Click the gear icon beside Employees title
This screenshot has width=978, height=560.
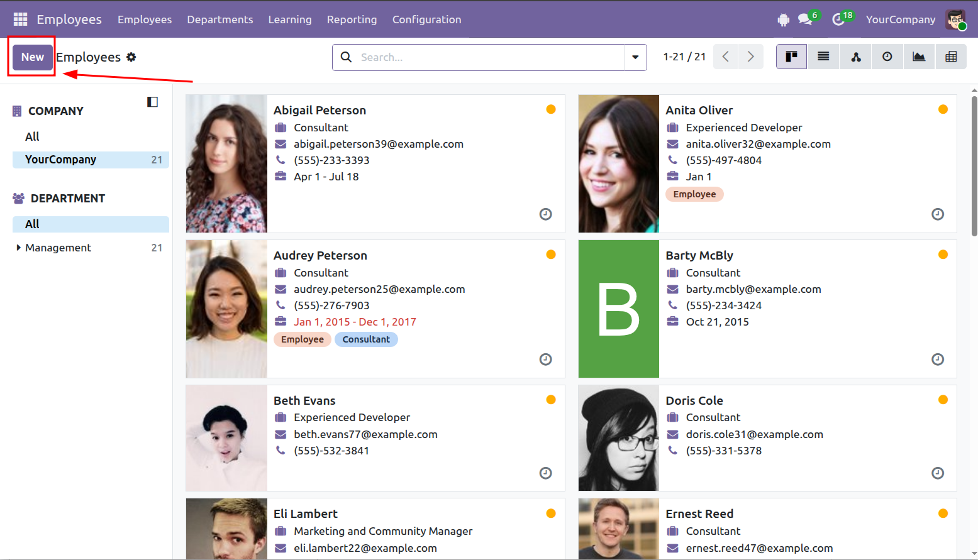point(131,57)
